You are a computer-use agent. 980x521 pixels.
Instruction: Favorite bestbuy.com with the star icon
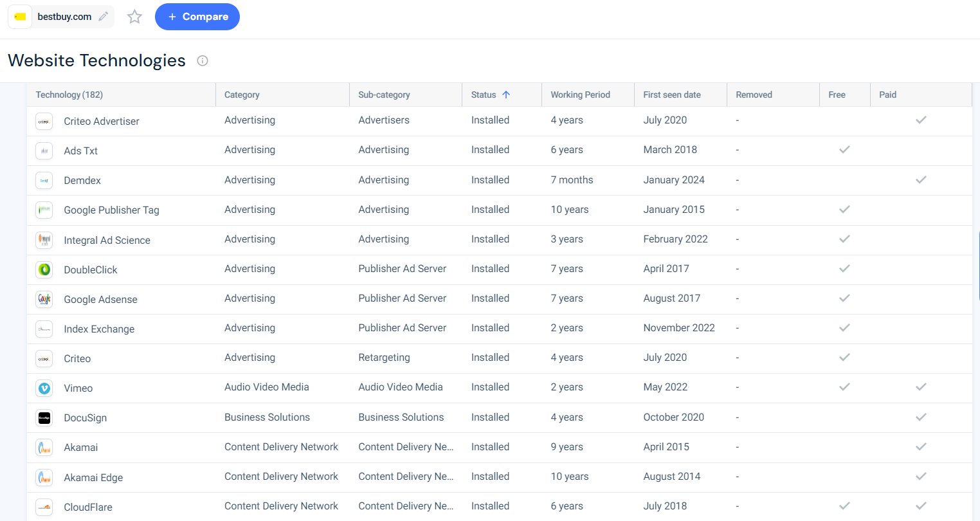point(134,17)
